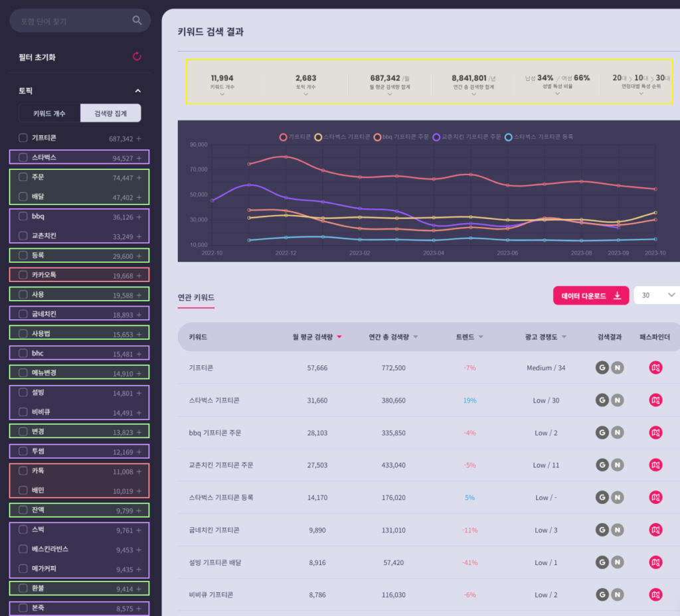680x616 pixels.
Task: Click Google icon for 설빙 기프티콘 배달
Action: pyautogui.click(x=602, y=562)
